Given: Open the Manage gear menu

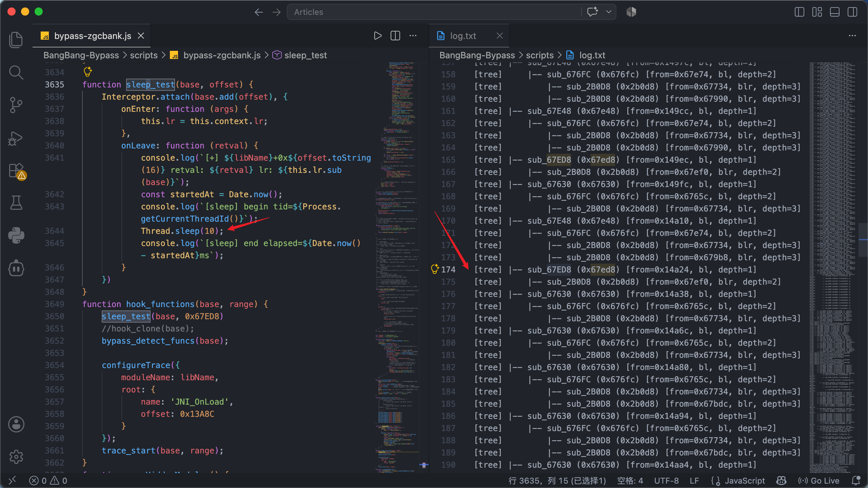Looking at the screenshot, I should coord(16,457).
